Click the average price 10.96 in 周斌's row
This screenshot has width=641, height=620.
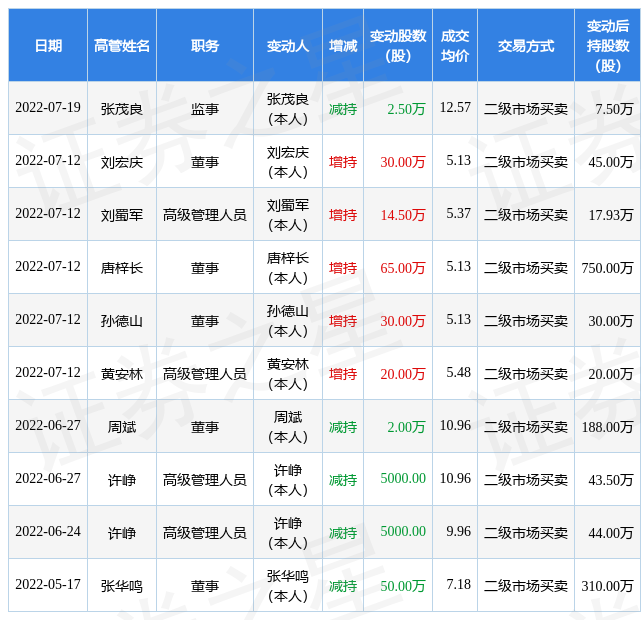(x=455, y=425)
